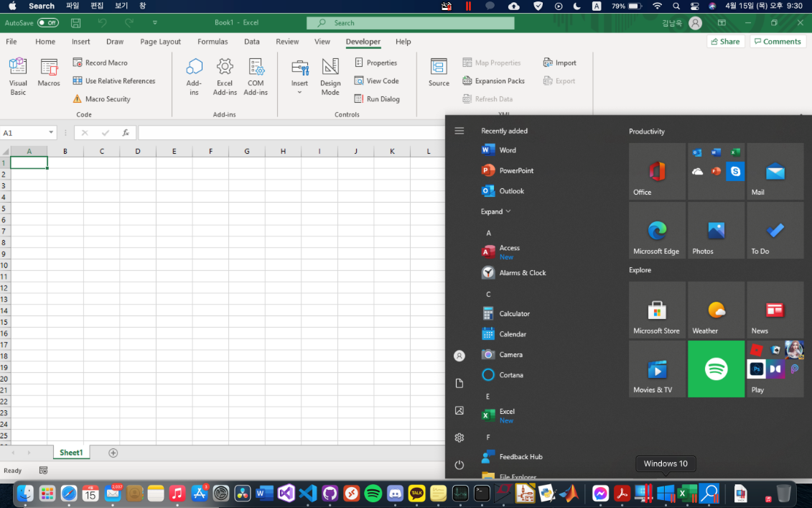Open the Mail tile

click(775, 171)
